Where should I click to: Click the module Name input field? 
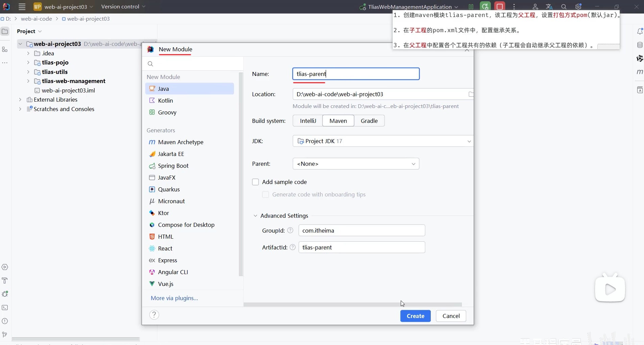(x=356, y=74)
